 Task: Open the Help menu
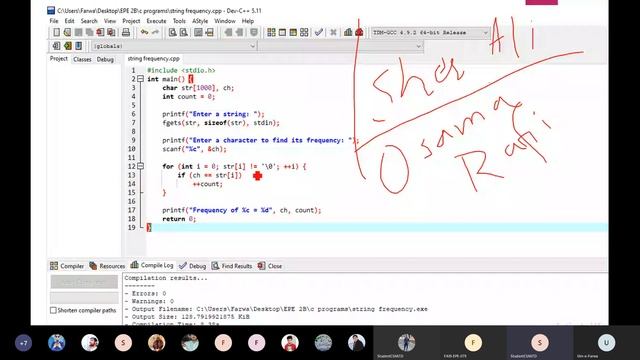pyautogui.click(x=248, y=21)
